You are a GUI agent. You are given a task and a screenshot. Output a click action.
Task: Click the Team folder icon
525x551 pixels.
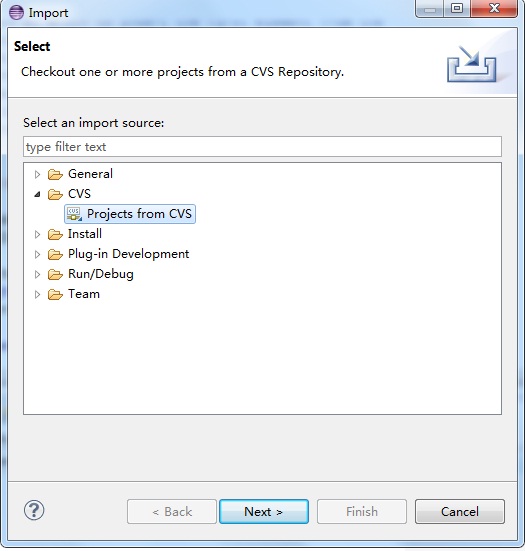pos(55,294)
